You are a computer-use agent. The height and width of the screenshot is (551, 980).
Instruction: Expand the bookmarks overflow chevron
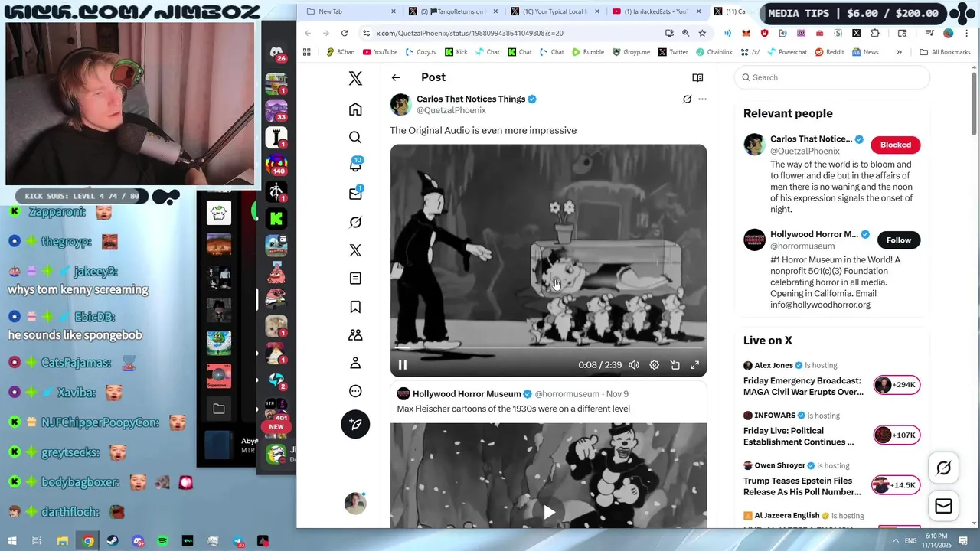(899, 52)
